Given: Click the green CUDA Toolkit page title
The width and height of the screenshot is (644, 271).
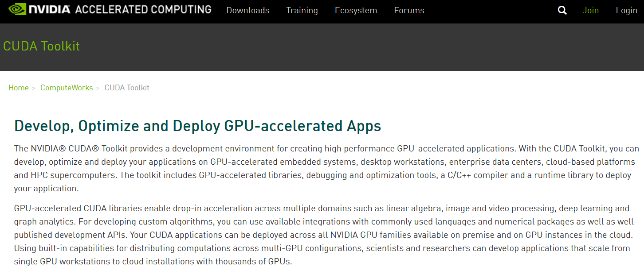Looking at the screenshot, I should [x=41, y=46].
